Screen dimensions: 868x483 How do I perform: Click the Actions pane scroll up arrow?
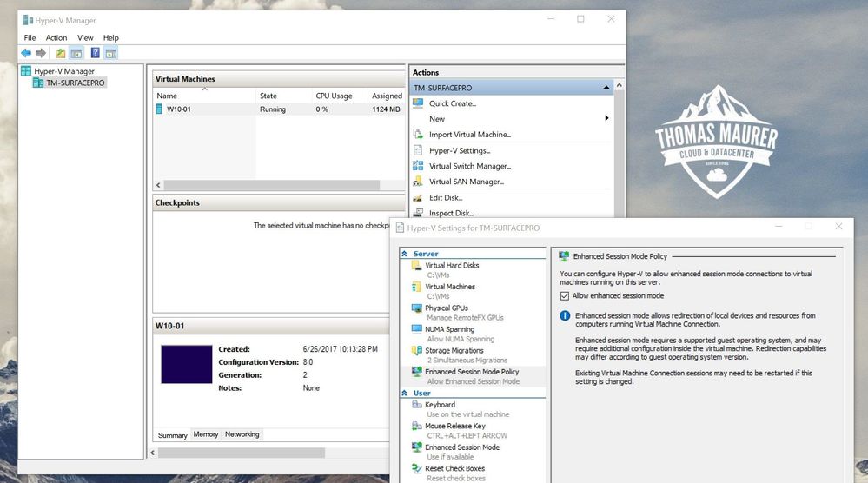click(619, 86)
